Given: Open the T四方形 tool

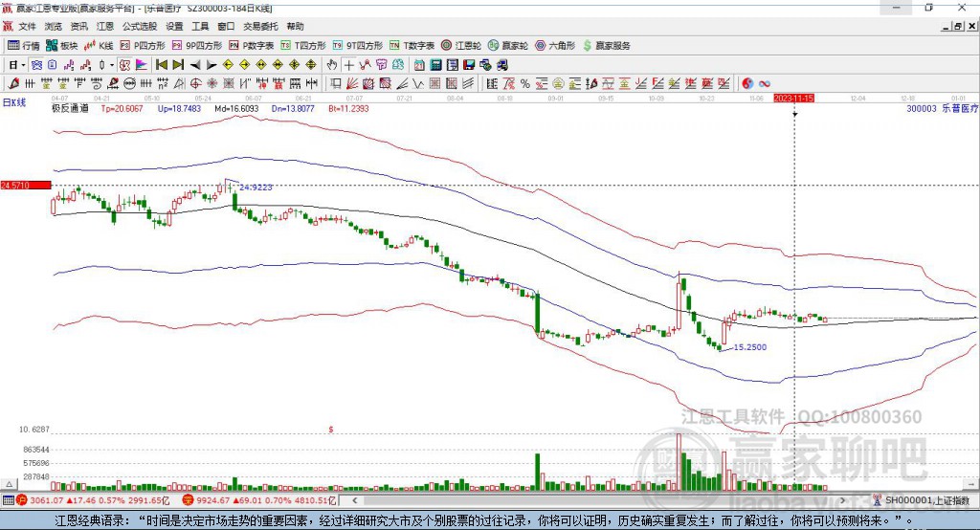Looking at the screenshot, I should (303, 46).
